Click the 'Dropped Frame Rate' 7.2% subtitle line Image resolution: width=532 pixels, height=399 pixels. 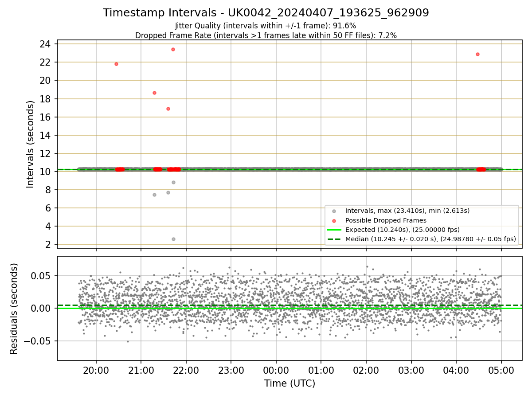(266, 35)
